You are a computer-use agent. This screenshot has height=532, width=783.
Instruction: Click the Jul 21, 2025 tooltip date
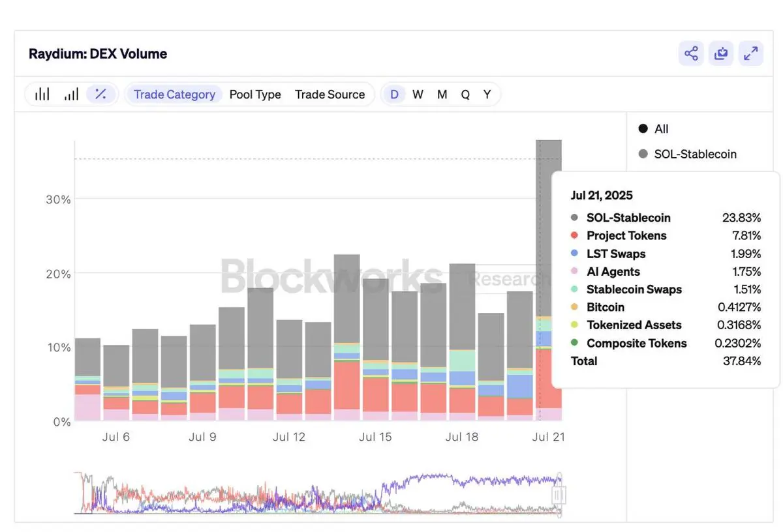(602, 195)
